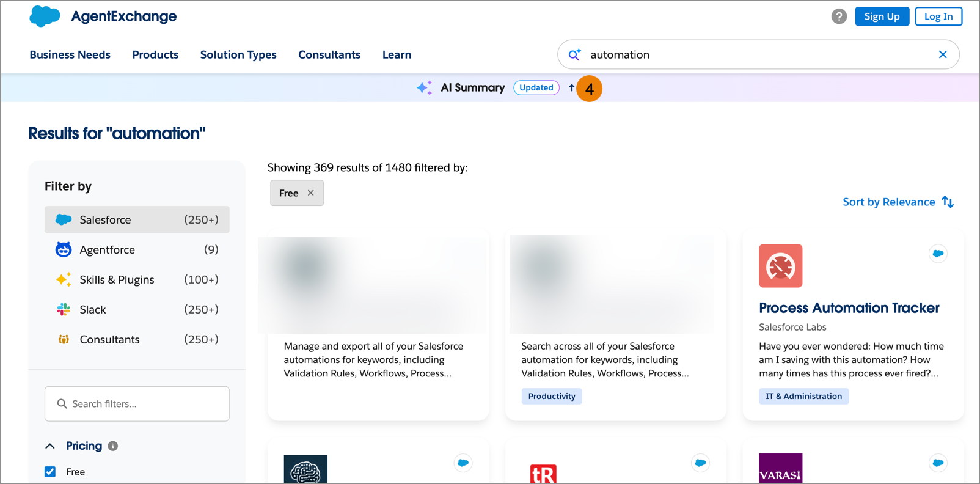This screenshot has height=484, width=980.
Task: Click the Salesforce Labs publisher text
Action: coord(792,327)
